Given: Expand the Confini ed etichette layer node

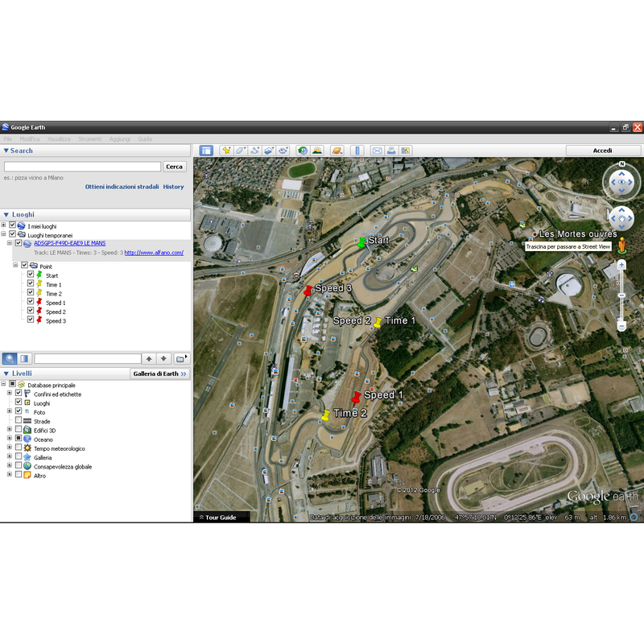Looking at the screenshot, I should [10, 393].
